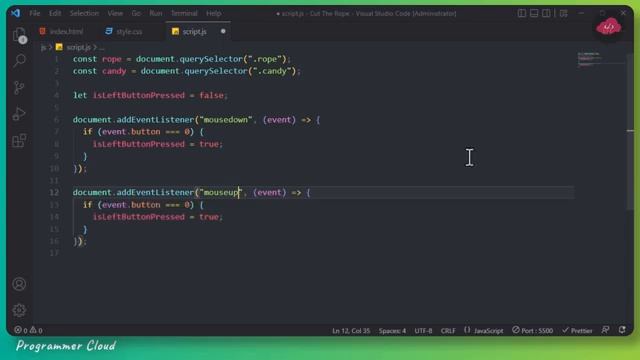
Task: Change line ending via CRLF item
Action: pos(448,330)
